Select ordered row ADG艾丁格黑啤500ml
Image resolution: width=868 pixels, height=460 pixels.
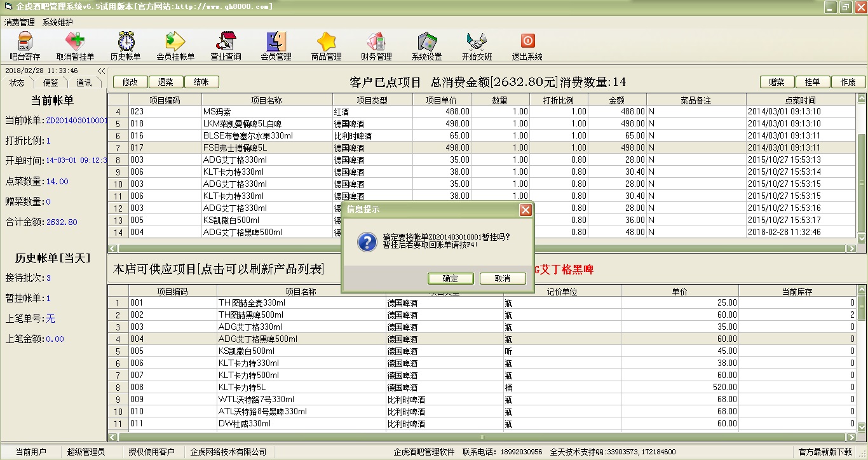[482, 232]
